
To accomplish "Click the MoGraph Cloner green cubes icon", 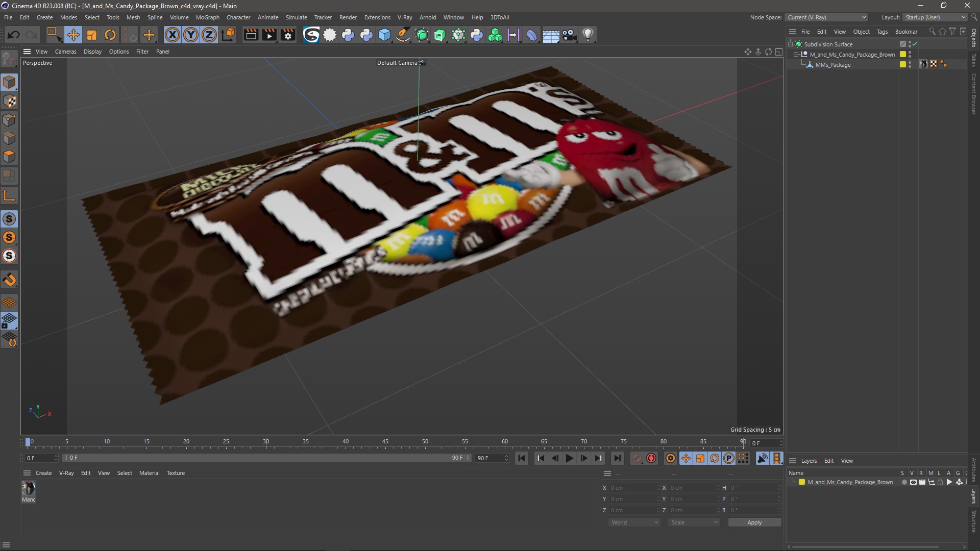I will (x=495, y=35).
